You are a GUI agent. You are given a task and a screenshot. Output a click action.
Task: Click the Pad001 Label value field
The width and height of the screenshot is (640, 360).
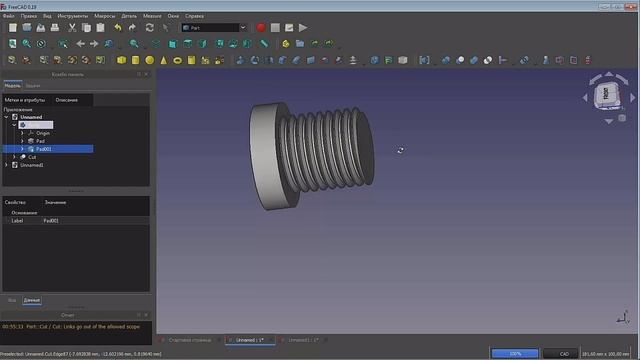pyautogui.click(x=96, y=220)
